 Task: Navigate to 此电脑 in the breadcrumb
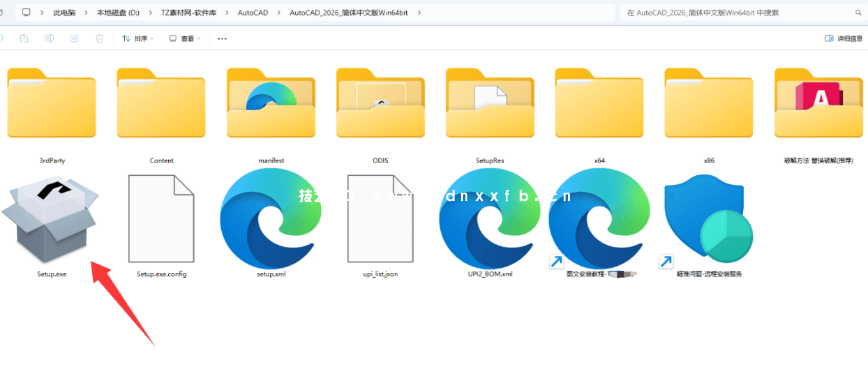64,13
